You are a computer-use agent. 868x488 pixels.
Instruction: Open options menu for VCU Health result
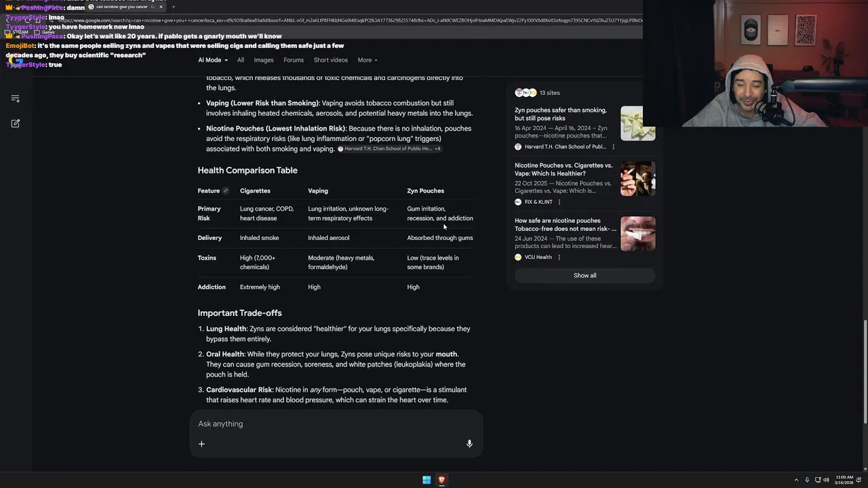(559, 258)
